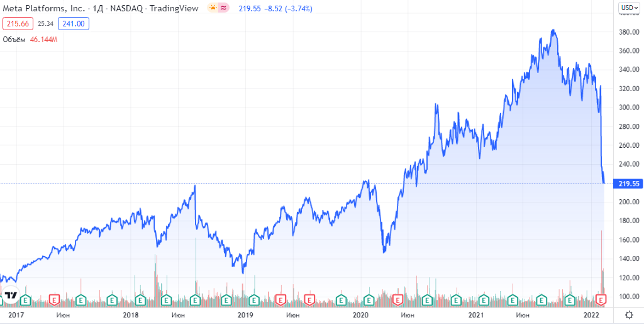644x325 pixels.
Task: Open second red earnings marker after 2019
Action: point(309,300)
